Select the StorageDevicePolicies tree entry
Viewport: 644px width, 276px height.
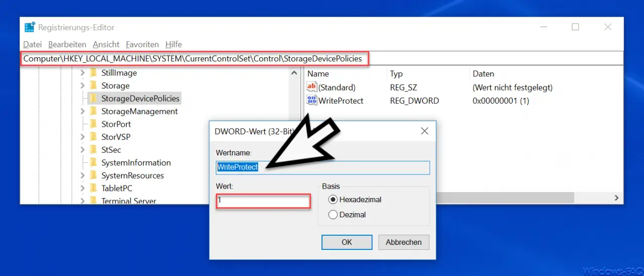(140, 99)
